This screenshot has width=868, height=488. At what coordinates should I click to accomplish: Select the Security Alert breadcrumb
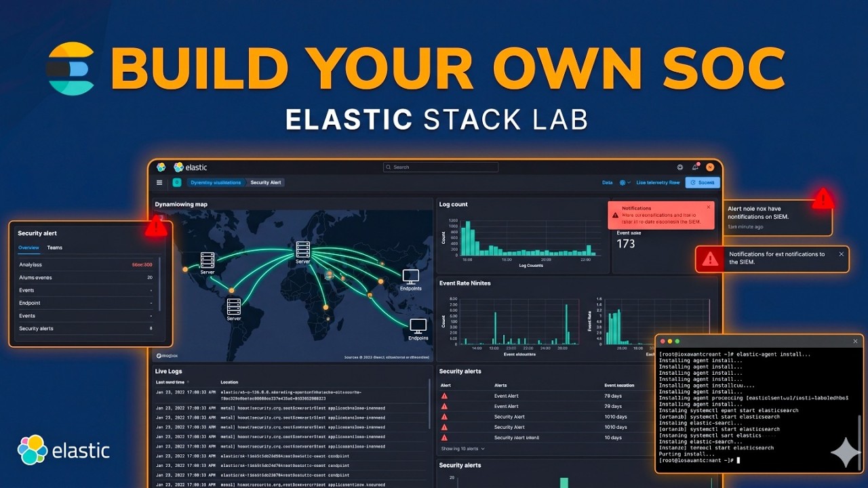point(265,182)
